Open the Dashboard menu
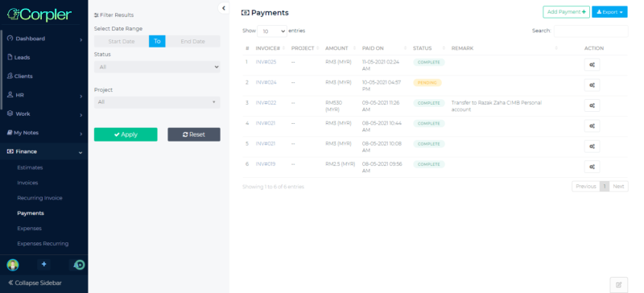644x293 pixels. point(44,39)
